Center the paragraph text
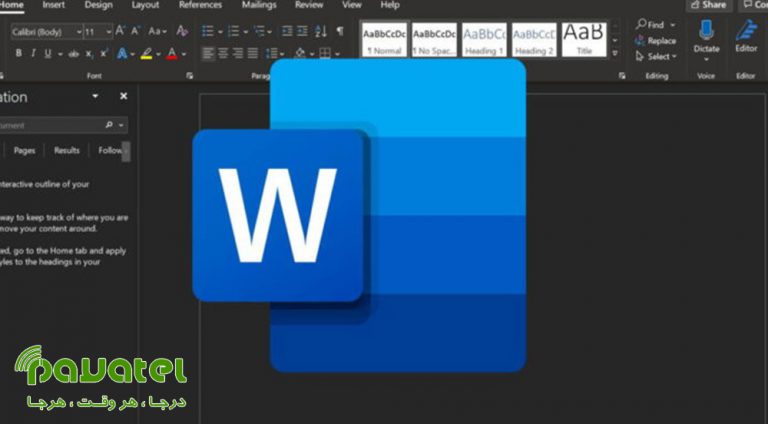The height and width of the screenshot is (424, 768). click(x=223, y=53)
